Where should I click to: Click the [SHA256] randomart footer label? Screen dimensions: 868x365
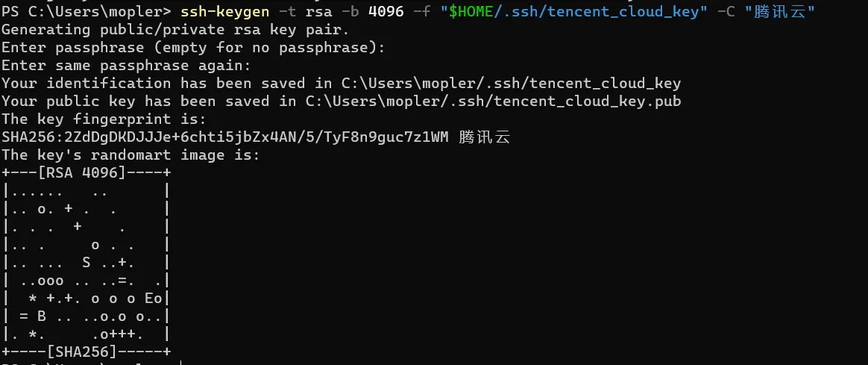pos(86,352)
